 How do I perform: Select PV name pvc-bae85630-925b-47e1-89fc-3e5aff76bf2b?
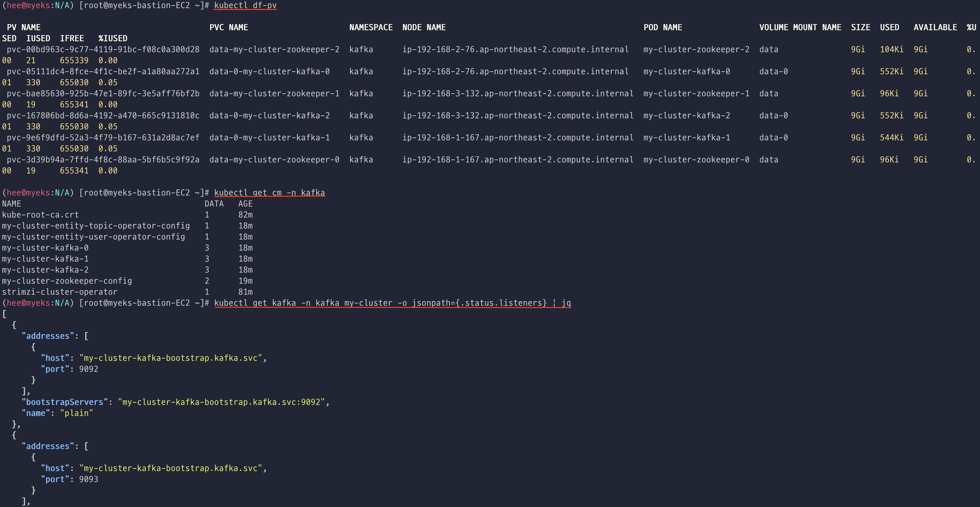pos(103,94)
